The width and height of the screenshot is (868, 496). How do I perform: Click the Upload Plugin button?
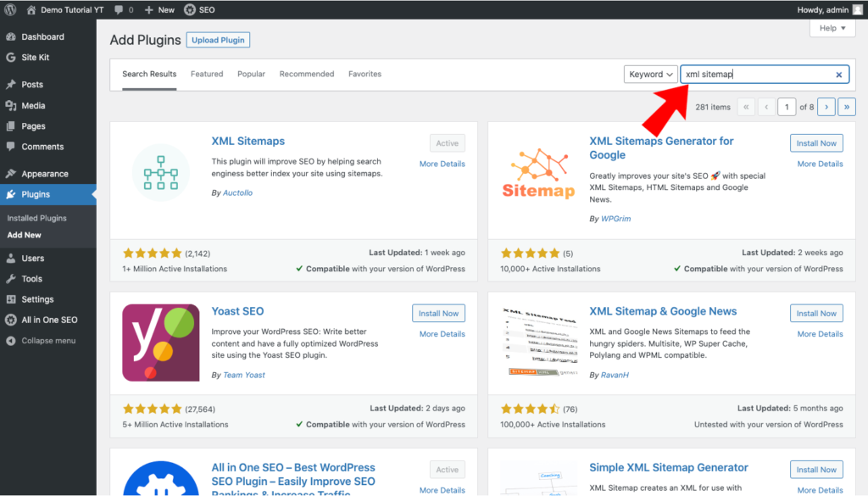coord(218,40)
